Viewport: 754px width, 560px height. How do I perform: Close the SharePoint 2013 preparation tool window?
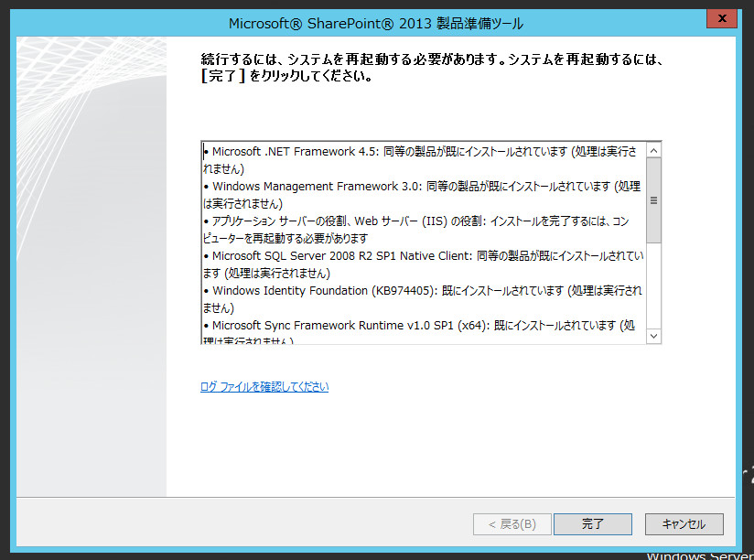click(721, 18)
